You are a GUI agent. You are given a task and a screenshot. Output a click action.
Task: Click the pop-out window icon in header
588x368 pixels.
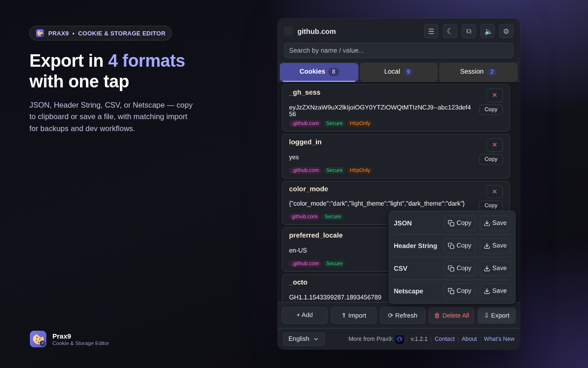click(469, 31)
